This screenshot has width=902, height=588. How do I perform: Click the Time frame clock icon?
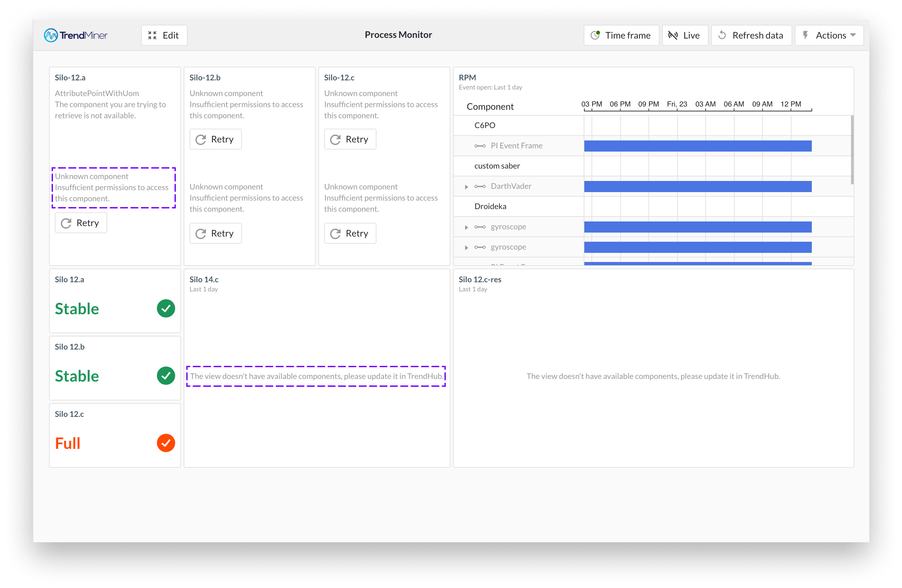point(595,35)
